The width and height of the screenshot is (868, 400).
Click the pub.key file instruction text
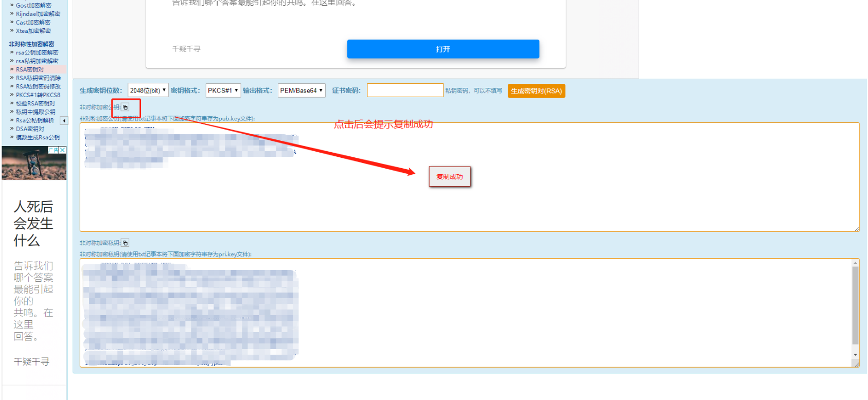point(167,119)
